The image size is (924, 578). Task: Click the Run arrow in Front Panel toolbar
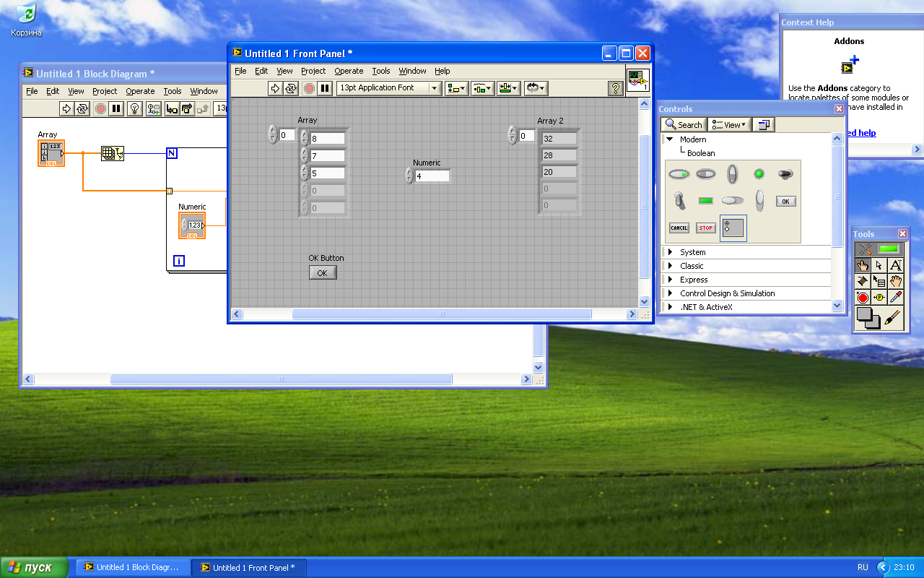(x=275, y=88)
